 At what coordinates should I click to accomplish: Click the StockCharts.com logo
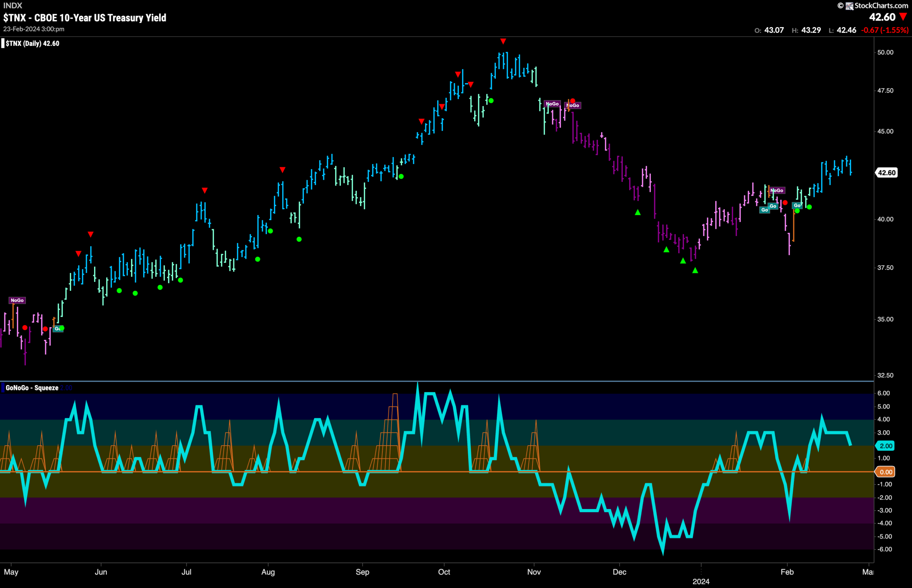(x=873, y=6)
